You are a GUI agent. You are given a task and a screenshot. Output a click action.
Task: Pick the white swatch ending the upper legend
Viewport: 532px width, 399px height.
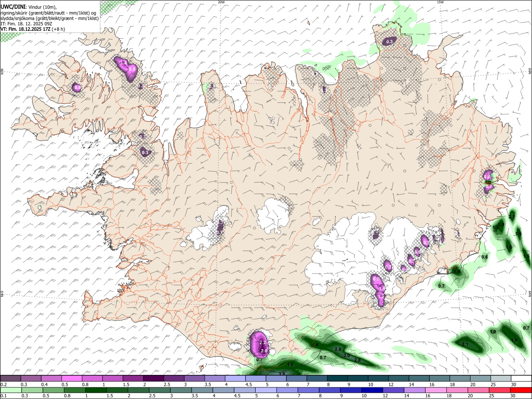[521, 379]
